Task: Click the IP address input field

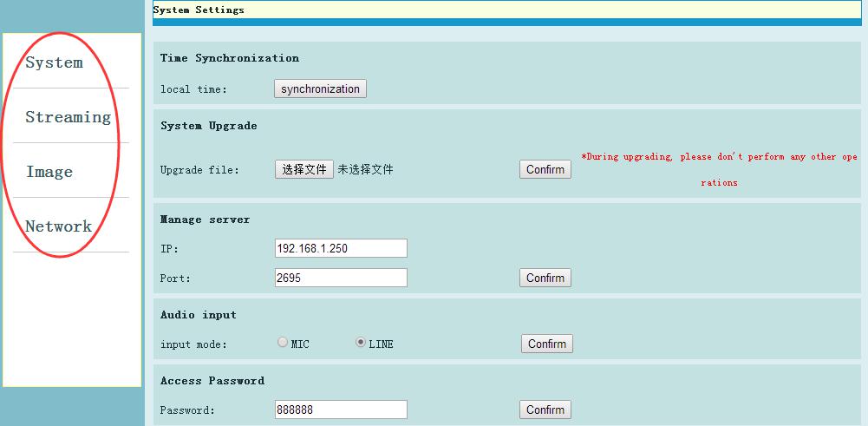Action: [340, 248]
